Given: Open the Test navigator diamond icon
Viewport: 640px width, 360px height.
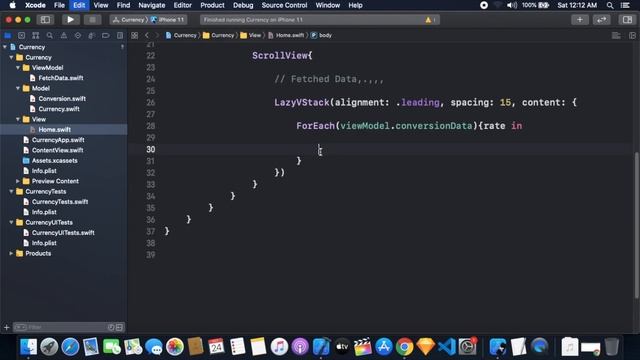Looking at the screenshot, I should [78, 36].
